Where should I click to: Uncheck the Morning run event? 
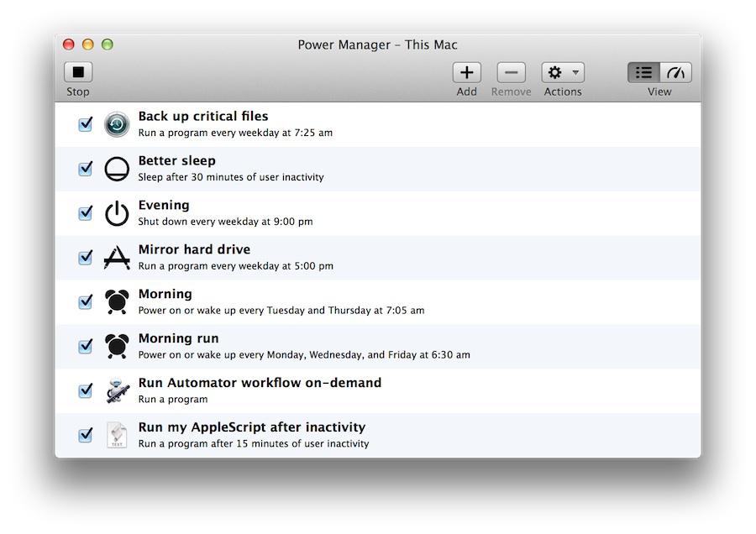click(86, 346)
